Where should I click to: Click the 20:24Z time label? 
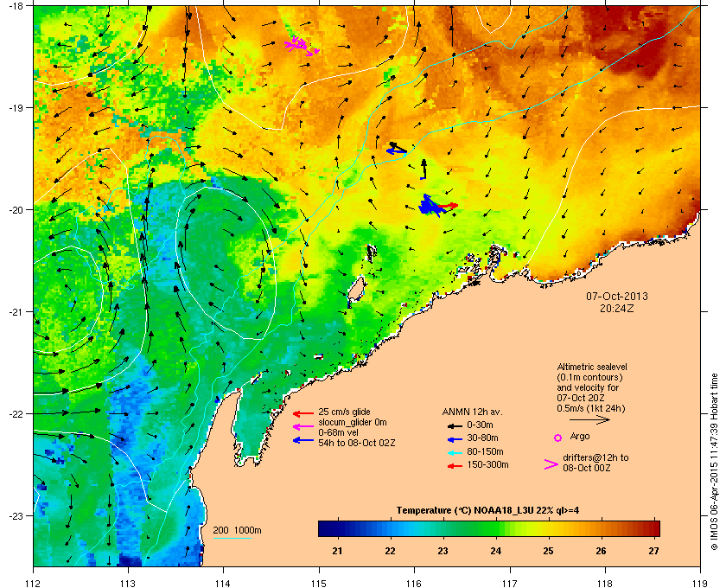coord(617,308)
